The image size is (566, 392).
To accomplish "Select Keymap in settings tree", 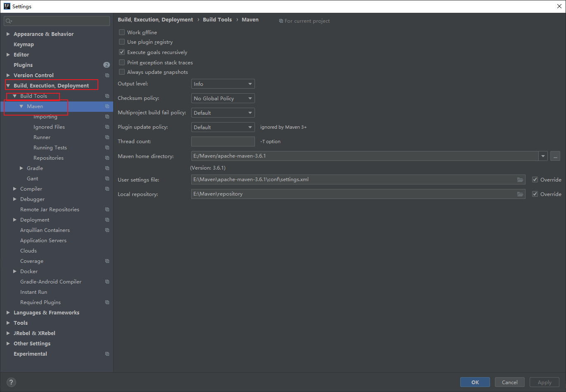I will point(24,45).
